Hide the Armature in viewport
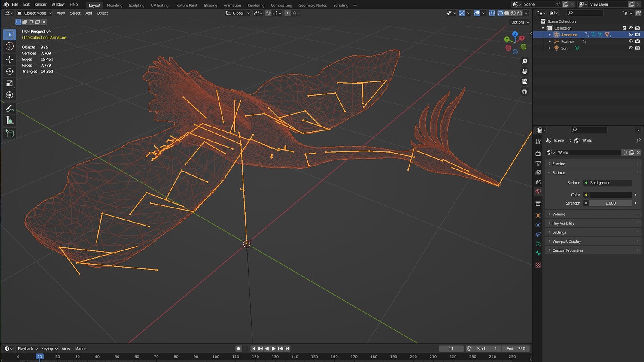This screenshot has width=644, height=362. click(630, 35)
